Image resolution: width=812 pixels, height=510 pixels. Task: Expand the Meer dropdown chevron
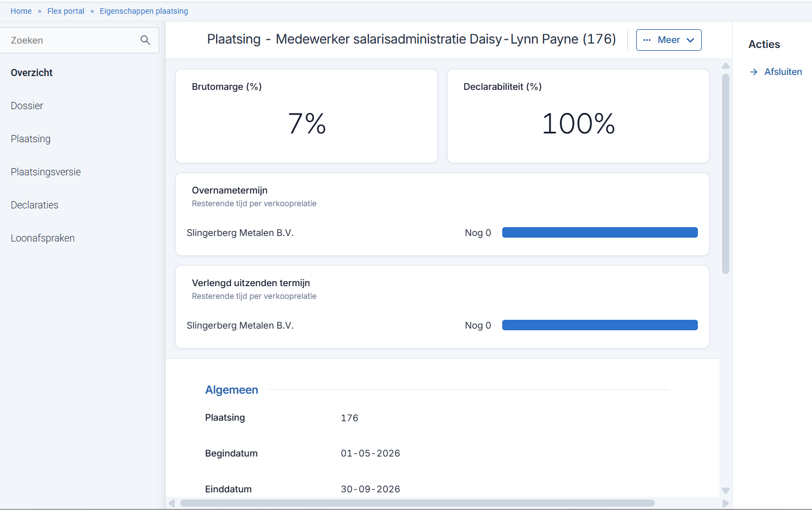(690, 40)
